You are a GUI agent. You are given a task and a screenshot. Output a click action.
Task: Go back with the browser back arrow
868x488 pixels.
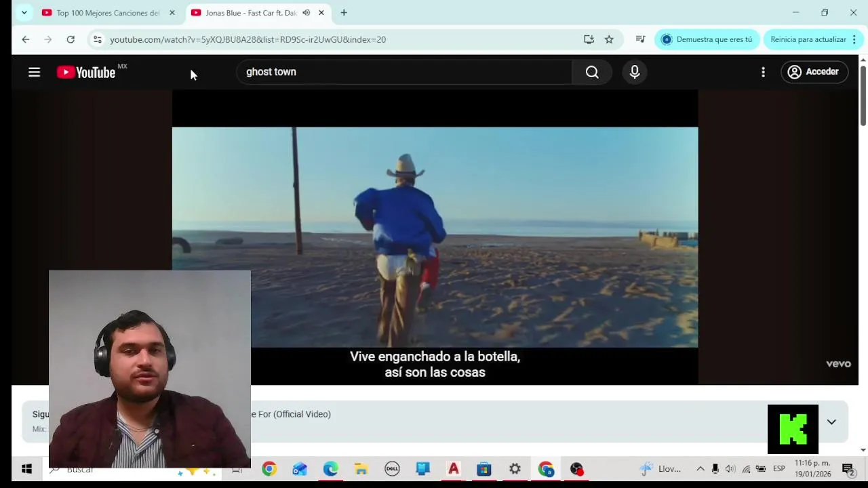click(x=25, y=39)
